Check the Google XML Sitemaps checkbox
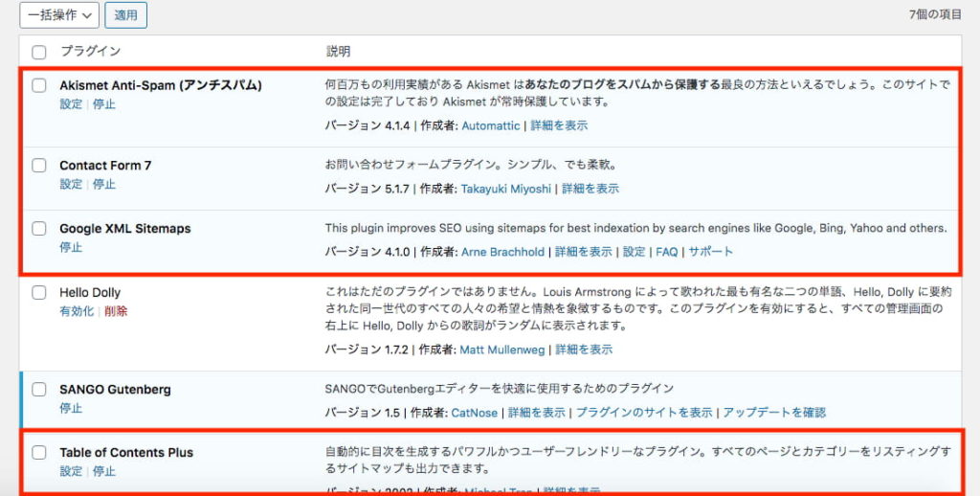 pos(38,228)
